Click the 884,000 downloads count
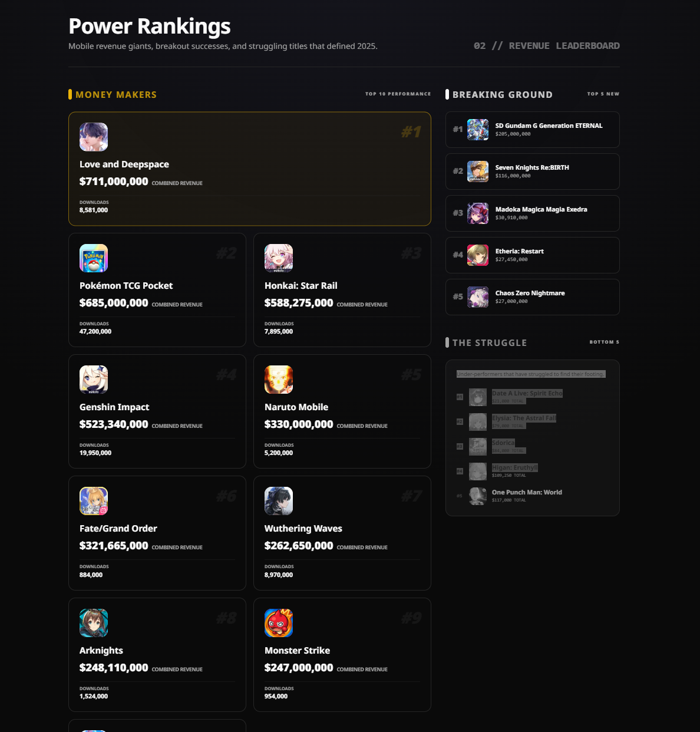Viewport: 700px width, 732px height. (91, 575)
